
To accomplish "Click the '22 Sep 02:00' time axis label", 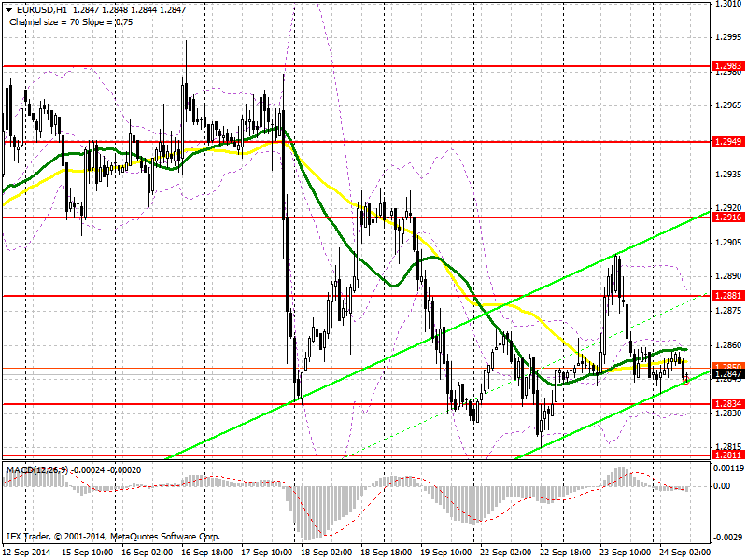I will coord(506,553).
